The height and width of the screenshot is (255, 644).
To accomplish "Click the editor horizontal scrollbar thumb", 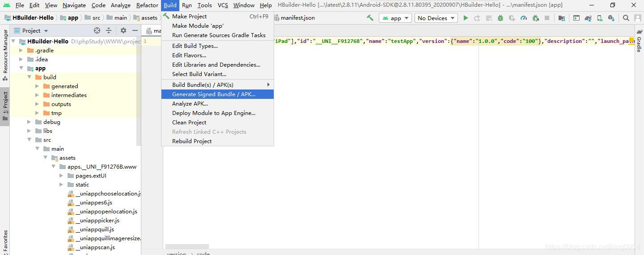I will coord(187,246).
